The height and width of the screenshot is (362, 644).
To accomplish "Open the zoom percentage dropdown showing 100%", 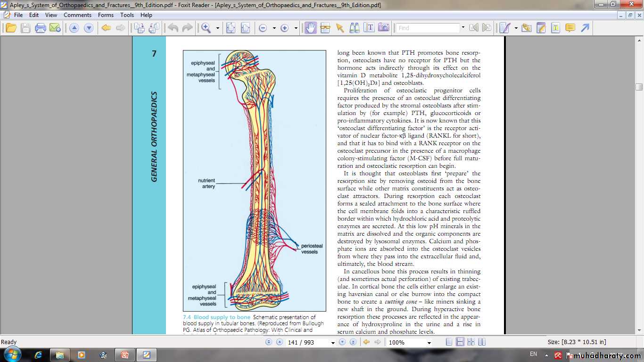I will 429,343.
